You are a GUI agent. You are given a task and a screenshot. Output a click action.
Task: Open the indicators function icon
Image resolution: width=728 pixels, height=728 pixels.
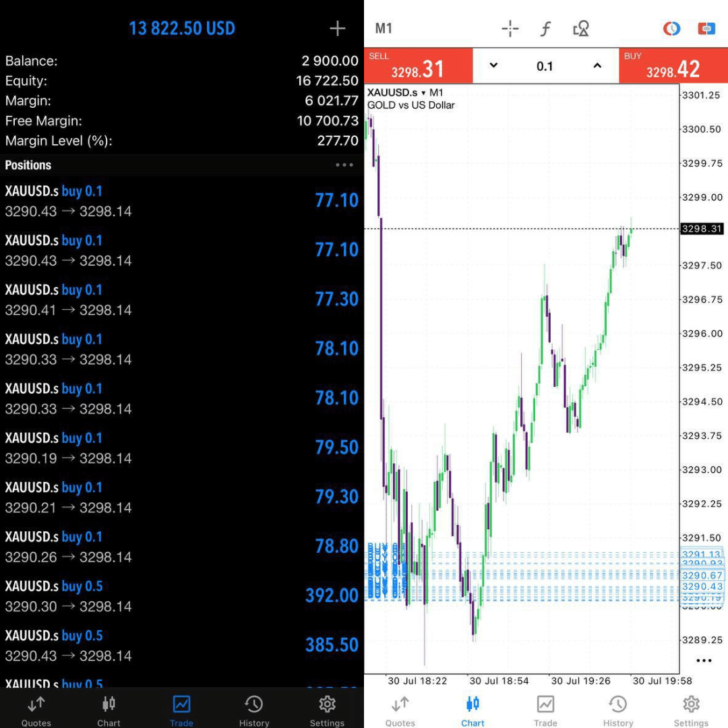[x=545, y=28]
